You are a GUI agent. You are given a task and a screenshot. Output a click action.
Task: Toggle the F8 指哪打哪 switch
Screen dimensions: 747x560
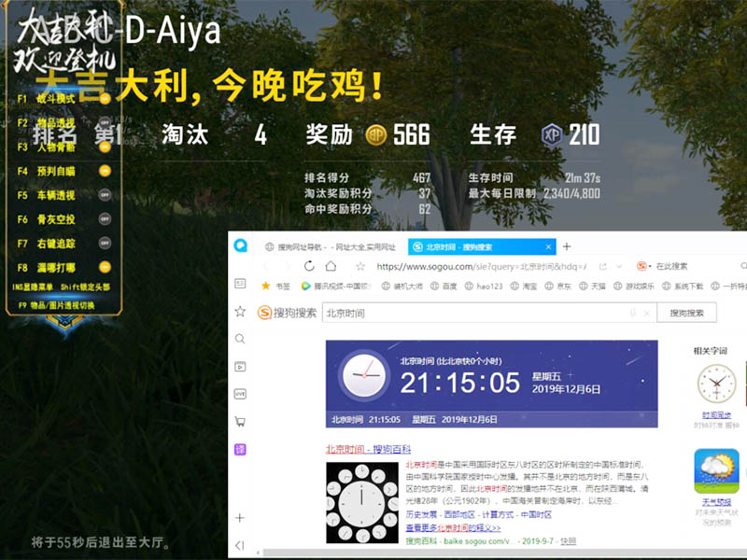105,267
